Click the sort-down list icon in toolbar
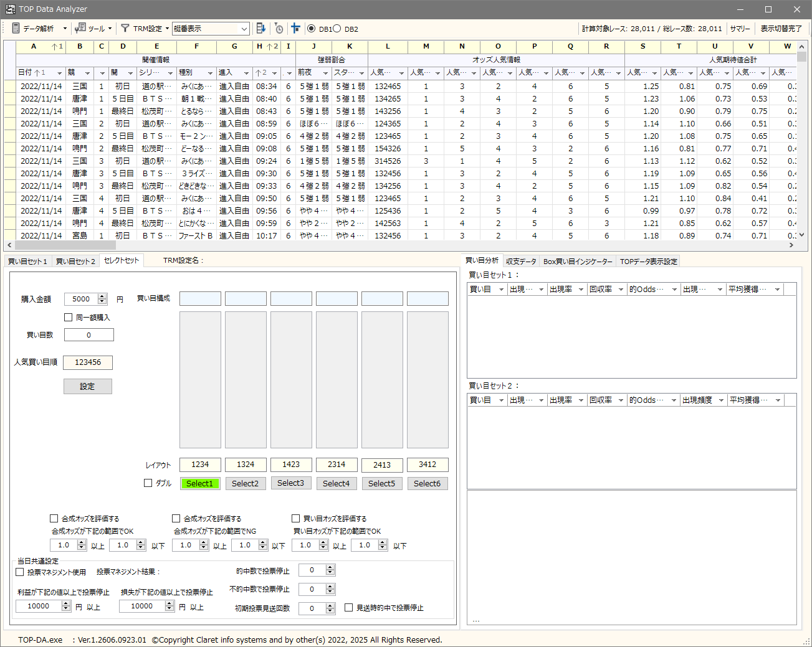 point(261,29)
